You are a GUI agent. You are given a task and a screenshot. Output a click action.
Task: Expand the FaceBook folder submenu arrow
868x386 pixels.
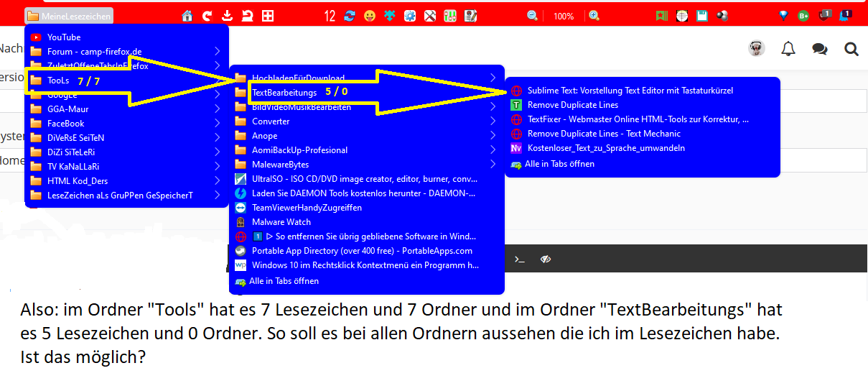tap(218, 124)
